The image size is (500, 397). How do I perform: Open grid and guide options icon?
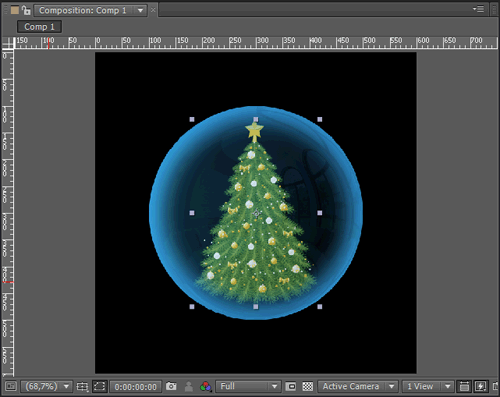pyautogui.click(x=82, y=386)
